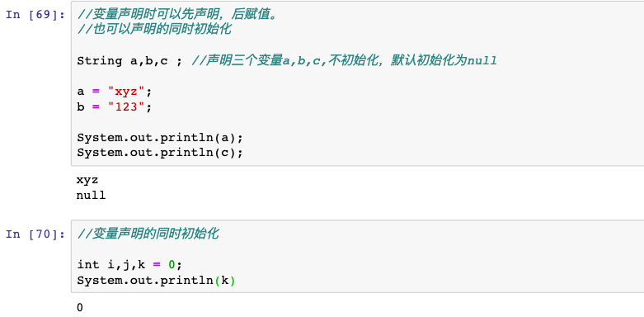Click the System.out.println(c) line
The image size is (644, 317).
tap(160, 153)
